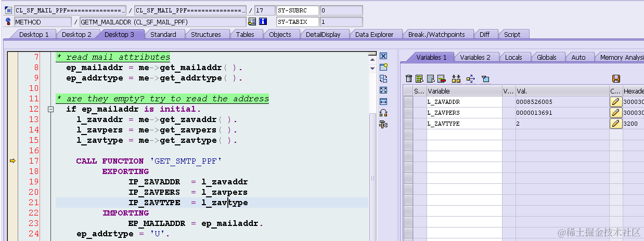This screenshot has height=241, width=644.
Task: Click the L_ZAVADDR variable name cell
Action: tap(464, 102)
